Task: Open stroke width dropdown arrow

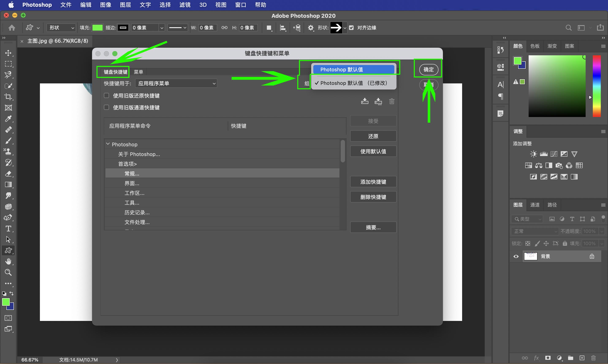Action: [162, 28]
